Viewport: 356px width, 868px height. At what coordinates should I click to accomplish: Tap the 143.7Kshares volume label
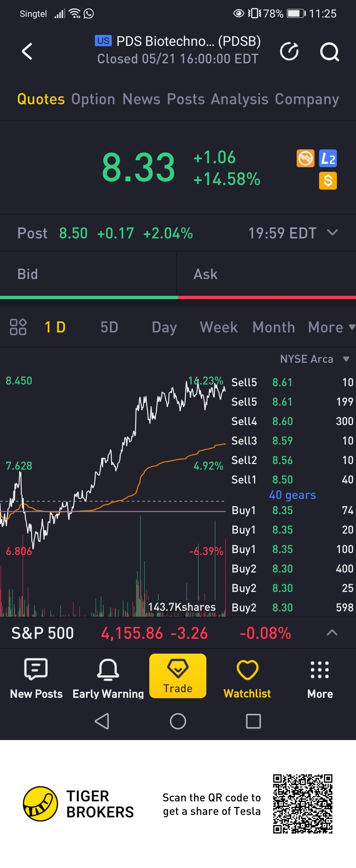182,606
